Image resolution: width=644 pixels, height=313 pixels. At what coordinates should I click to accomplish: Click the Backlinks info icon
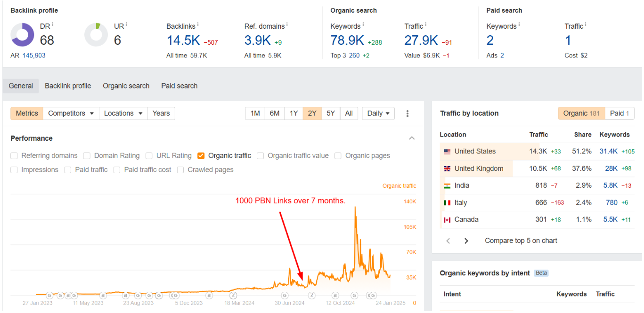(198, 24)
